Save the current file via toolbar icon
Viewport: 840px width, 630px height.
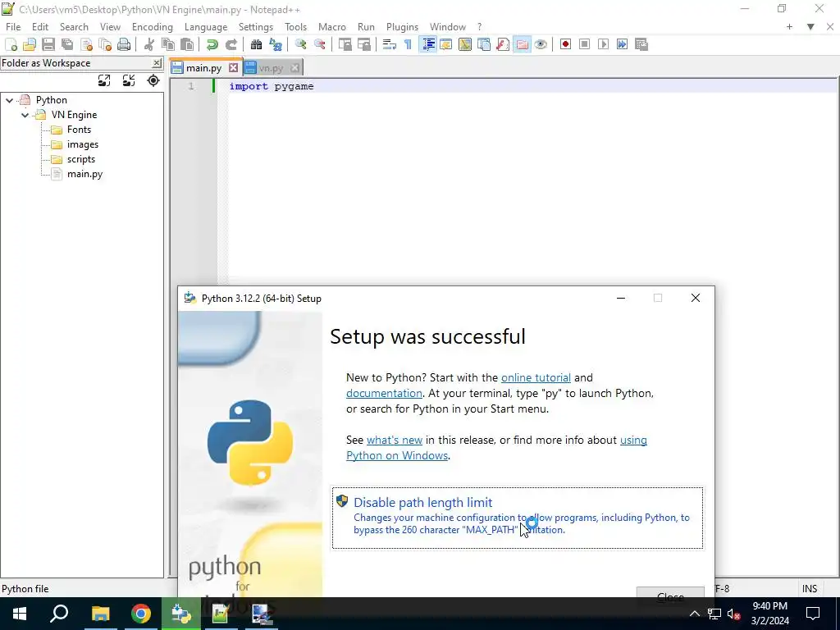coord(48,44)
